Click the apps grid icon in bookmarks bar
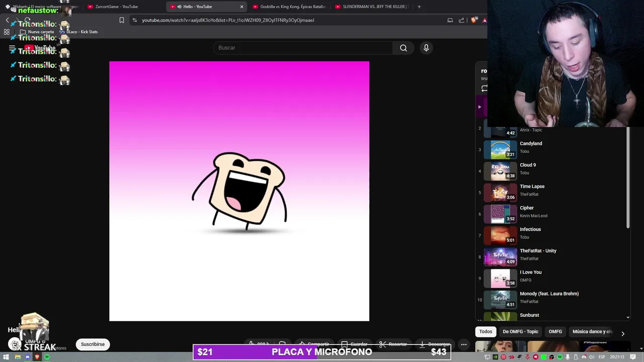 7,32
